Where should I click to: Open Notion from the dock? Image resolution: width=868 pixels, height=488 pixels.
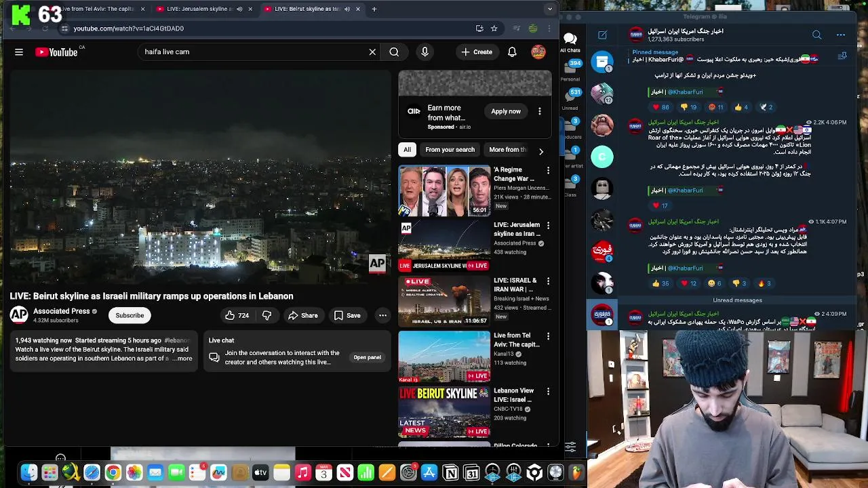coord(450,472)
